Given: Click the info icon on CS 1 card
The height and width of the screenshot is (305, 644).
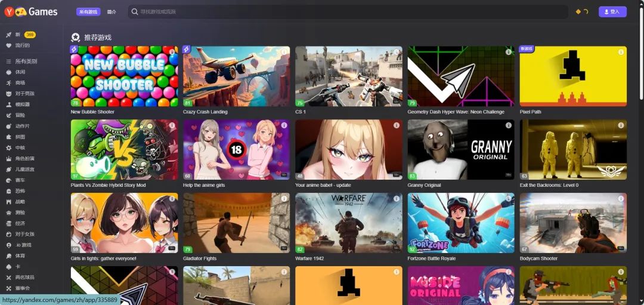Looking at the screenshot, I should (397, 52).
